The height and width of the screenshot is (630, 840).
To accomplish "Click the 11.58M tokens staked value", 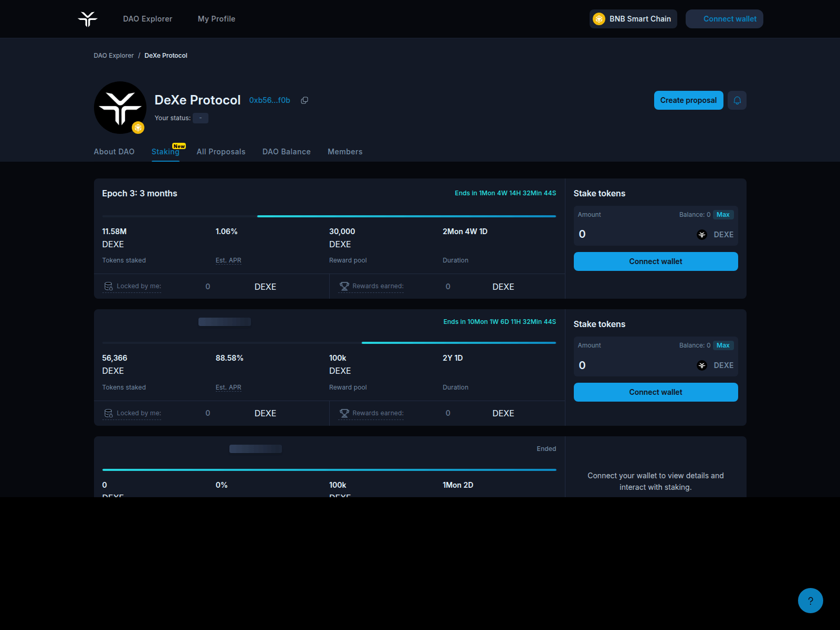I will pyautogui.click(x=114, y=232).
